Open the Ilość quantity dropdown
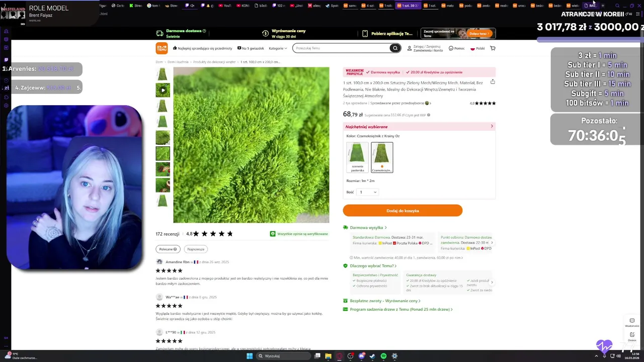This screenshot has width=644, height=362. coord(367,192)
